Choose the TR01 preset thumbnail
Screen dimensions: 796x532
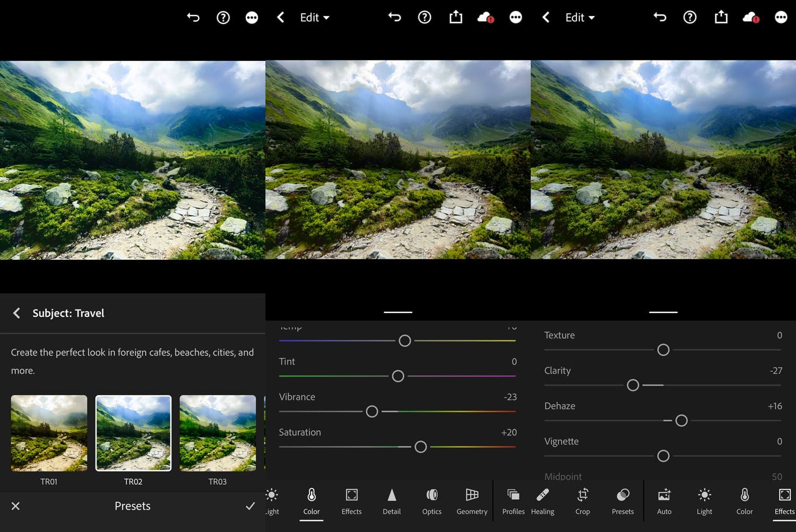coord(49,433)
